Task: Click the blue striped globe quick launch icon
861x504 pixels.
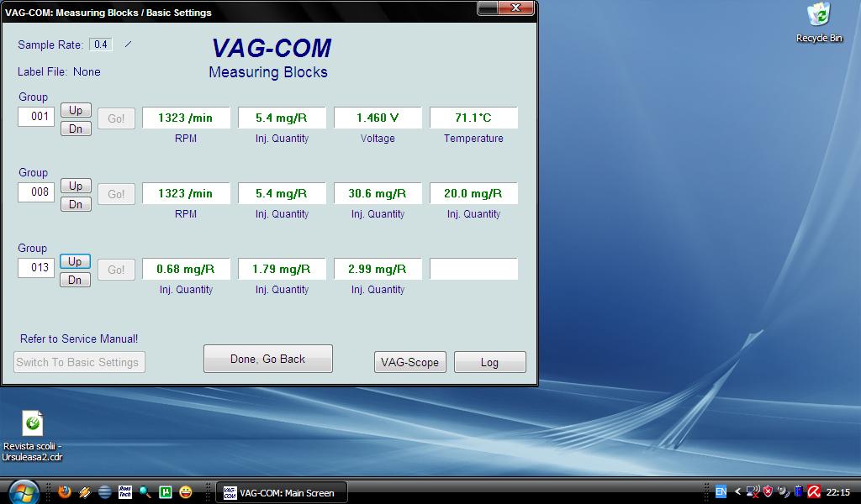Action: point(104,492)
